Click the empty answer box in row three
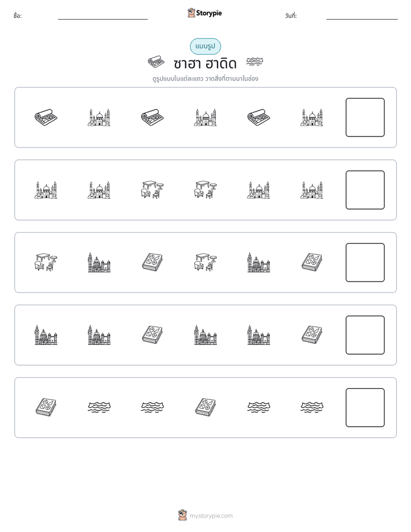 point(365,263)
